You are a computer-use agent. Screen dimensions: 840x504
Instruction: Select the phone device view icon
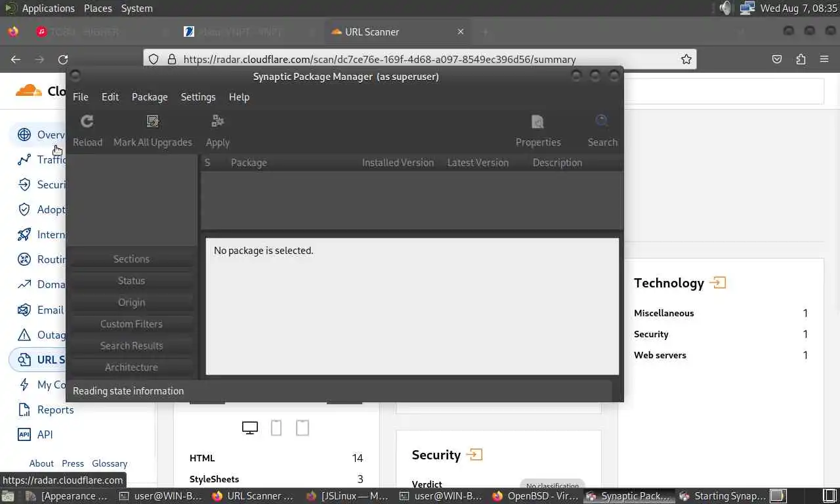[x=276, y=428]
